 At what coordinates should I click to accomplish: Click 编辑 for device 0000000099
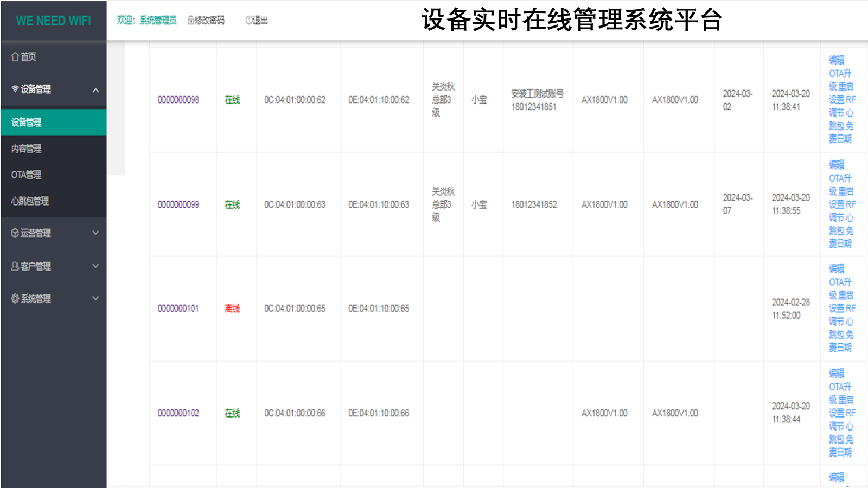837,164
